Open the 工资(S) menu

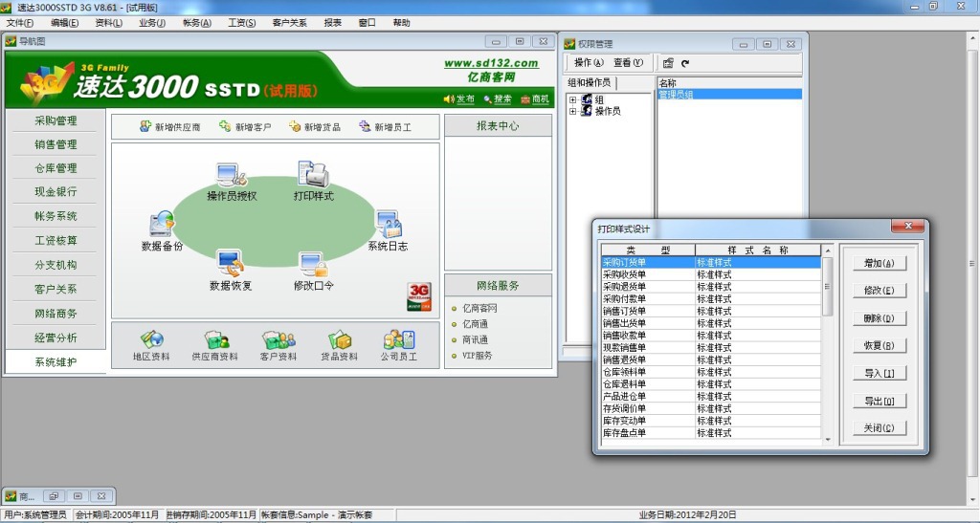tap(242, 22)
